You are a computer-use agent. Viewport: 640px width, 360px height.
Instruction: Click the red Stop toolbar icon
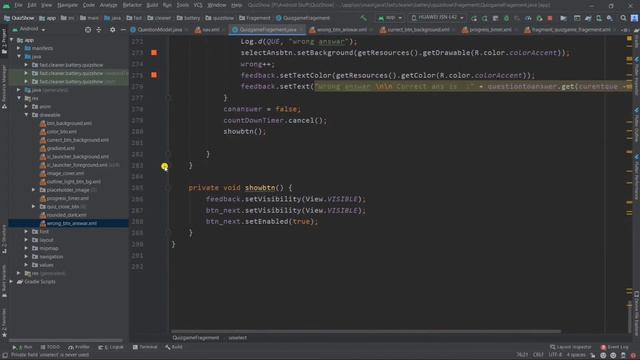point(550,18)
